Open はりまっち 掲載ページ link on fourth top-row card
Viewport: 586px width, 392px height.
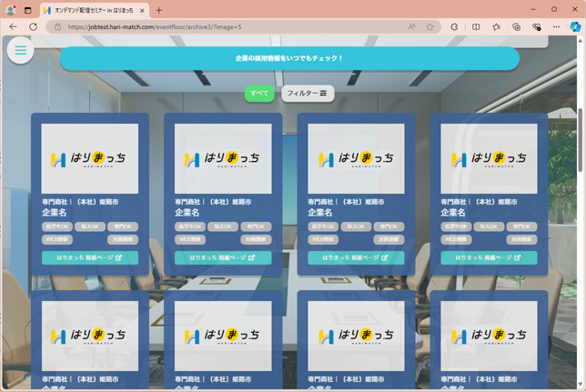pos(489,257)
